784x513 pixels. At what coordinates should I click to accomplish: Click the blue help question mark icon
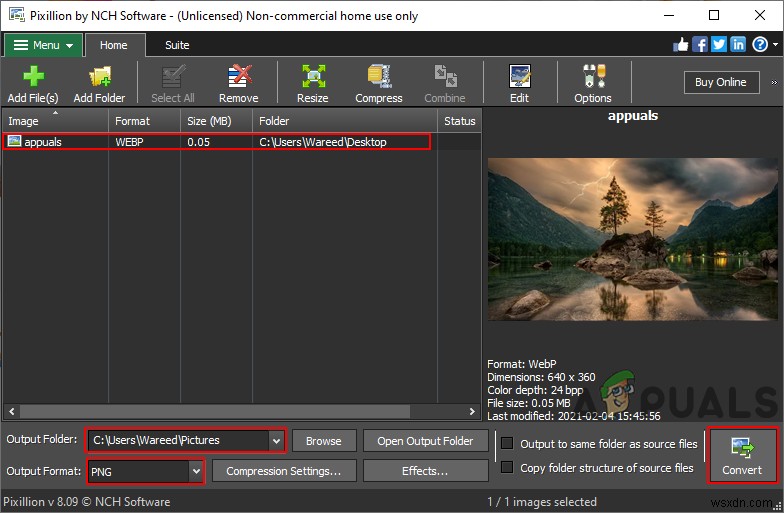pos(760,44)
